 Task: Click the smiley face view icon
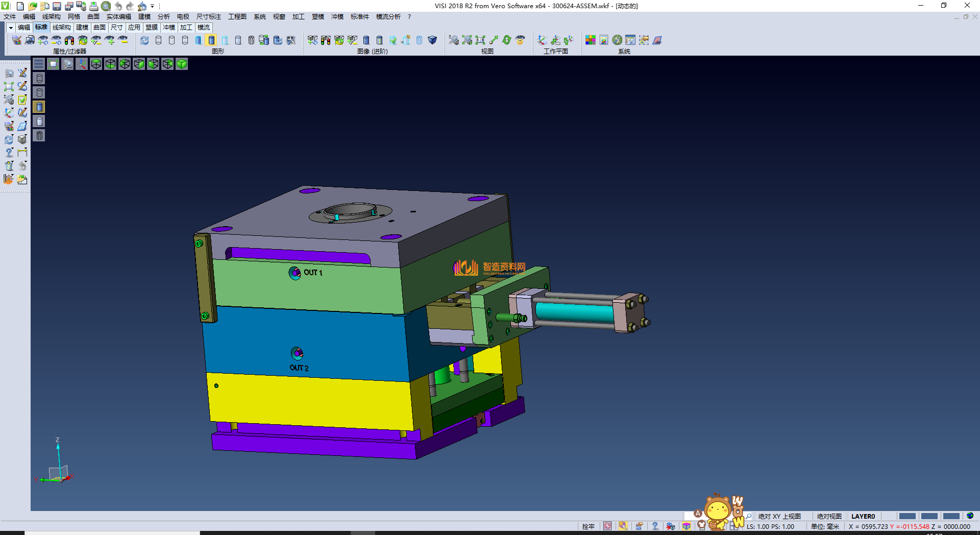[520, 40]
